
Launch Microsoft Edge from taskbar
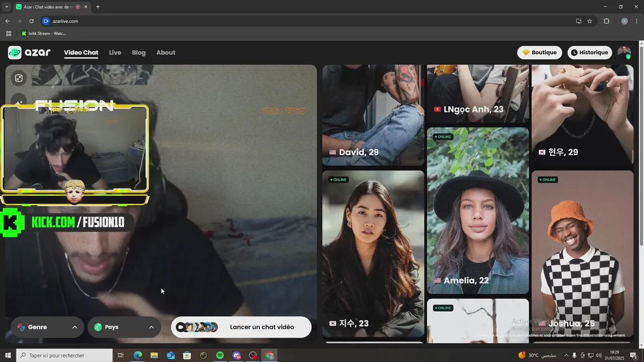(x=137, y=355)
